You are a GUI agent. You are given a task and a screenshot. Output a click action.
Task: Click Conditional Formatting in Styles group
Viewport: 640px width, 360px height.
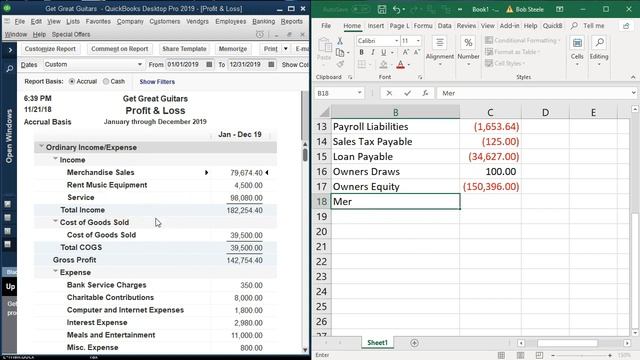(x=522, y=40)
